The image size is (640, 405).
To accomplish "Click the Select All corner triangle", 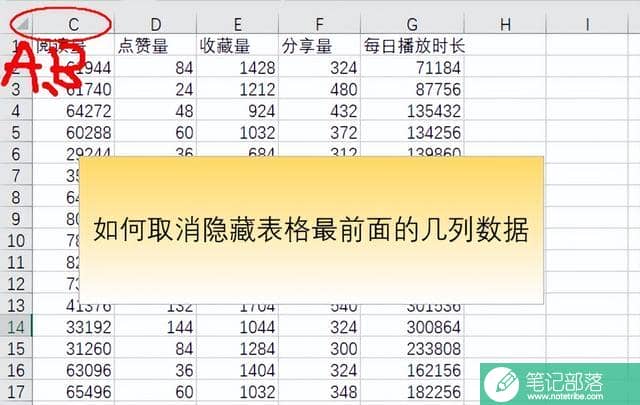I will [22, 25].
